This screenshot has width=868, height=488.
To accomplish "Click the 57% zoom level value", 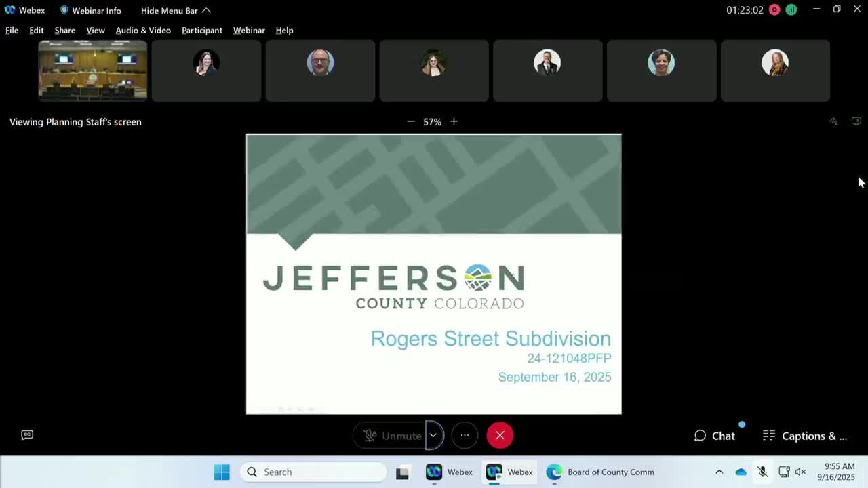I will point(432,122).
